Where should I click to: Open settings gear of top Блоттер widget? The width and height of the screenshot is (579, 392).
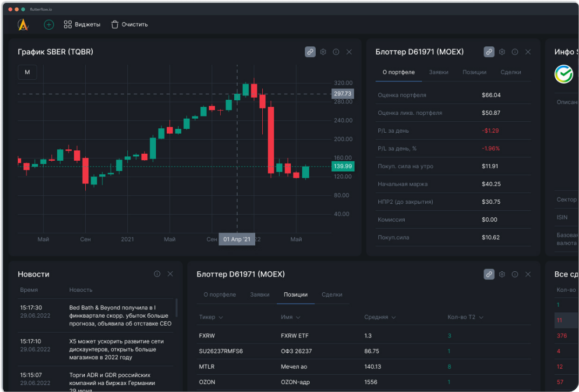pyautogui.click(x=502, y=52)
